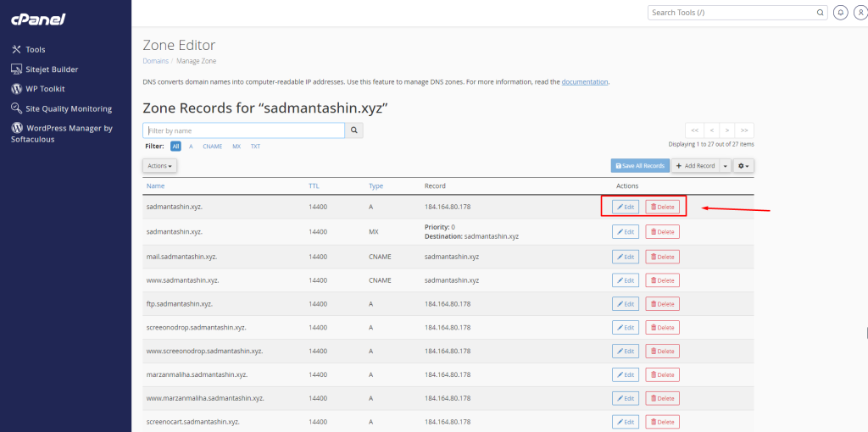Filter records by CNAME type
The image size is (868, 432).
coord(212,147)
